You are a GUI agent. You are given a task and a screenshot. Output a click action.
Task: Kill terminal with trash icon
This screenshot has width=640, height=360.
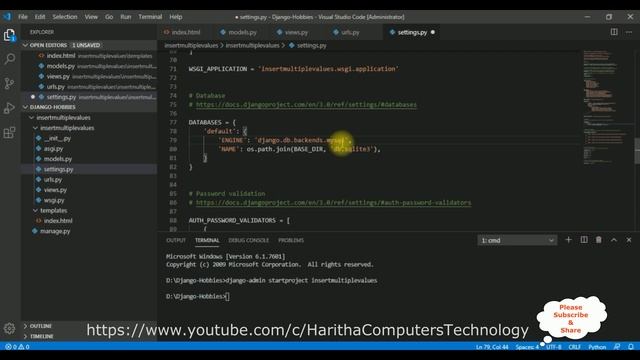tap(599, 240)
